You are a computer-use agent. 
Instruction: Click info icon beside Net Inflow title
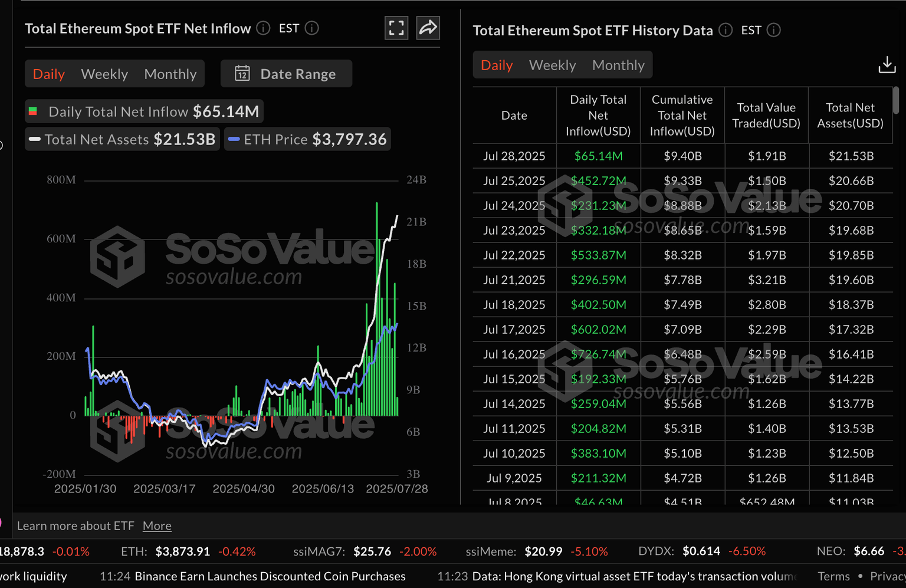pyautogui.click(x=264, y=28)
